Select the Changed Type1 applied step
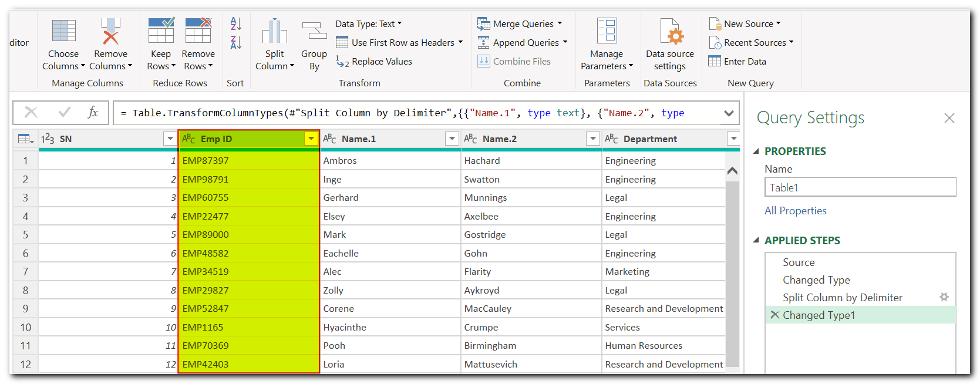 pyautogui.click(x=860, y=315)
